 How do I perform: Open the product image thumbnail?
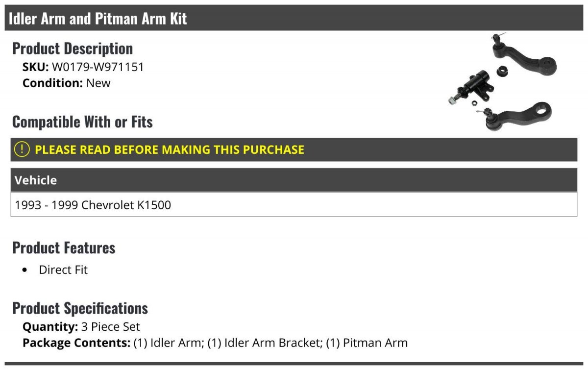click(502, 83)
